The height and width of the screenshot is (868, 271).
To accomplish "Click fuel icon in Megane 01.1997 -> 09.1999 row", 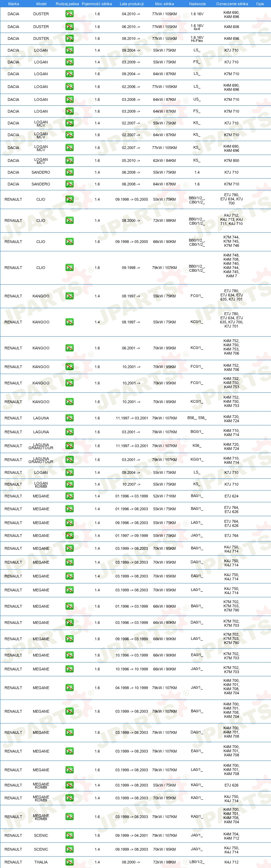I will [69, 536].
